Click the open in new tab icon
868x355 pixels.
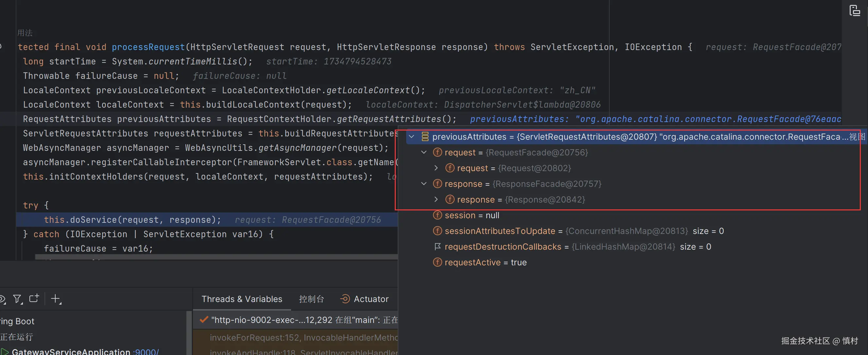click(34, 298)
